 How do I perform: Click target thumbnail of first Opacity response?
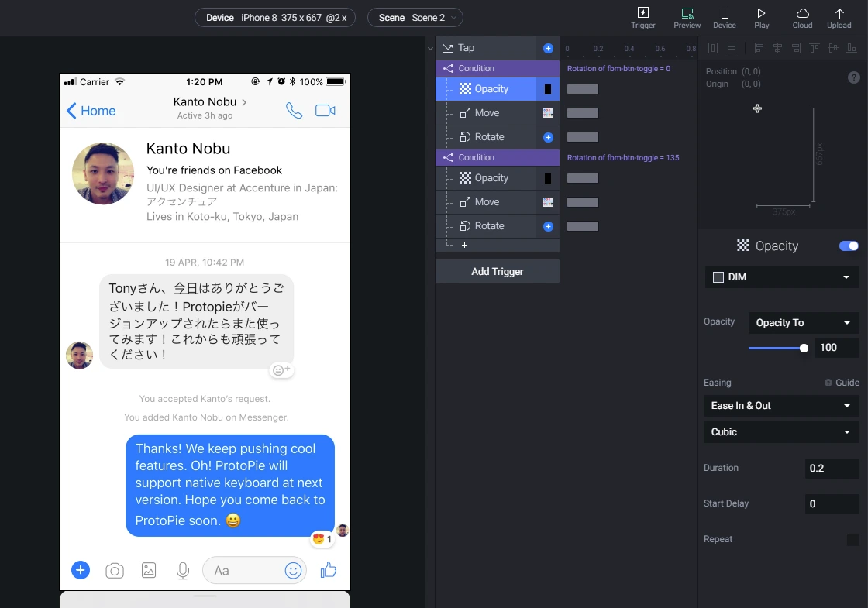pyautogui.click(x=547, y=89)
